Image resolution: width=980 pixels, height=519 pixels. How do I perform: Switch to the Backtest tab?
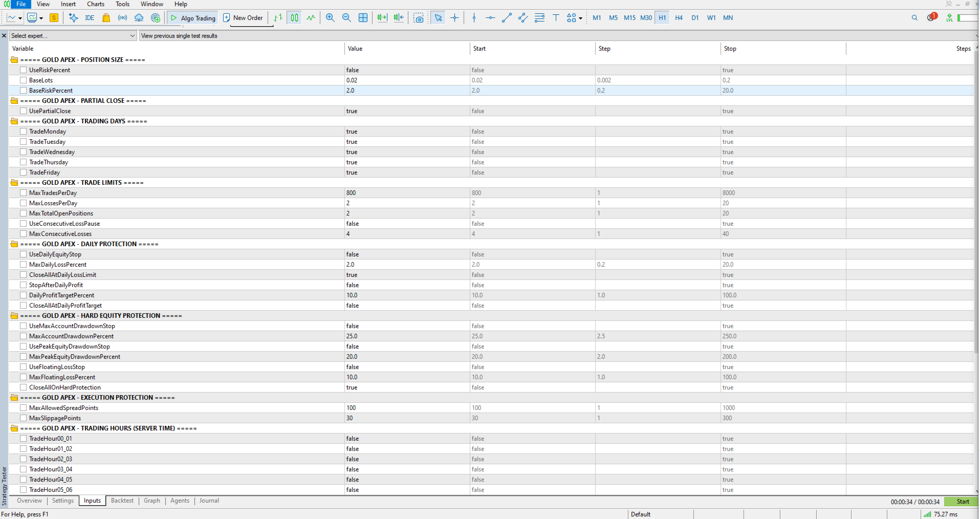122,501
